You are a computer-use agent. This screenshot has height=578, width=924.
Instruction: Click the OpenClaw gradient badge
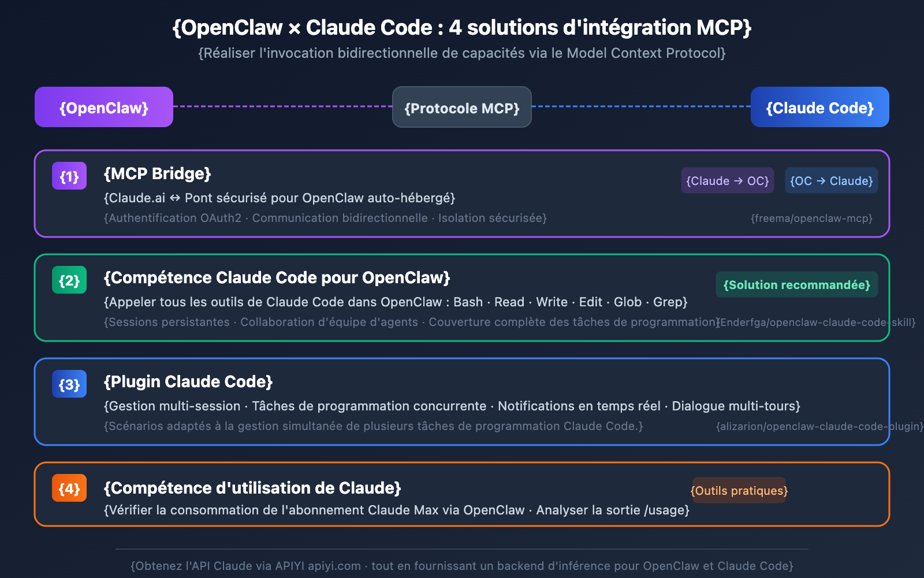click(x=103, y=107)
